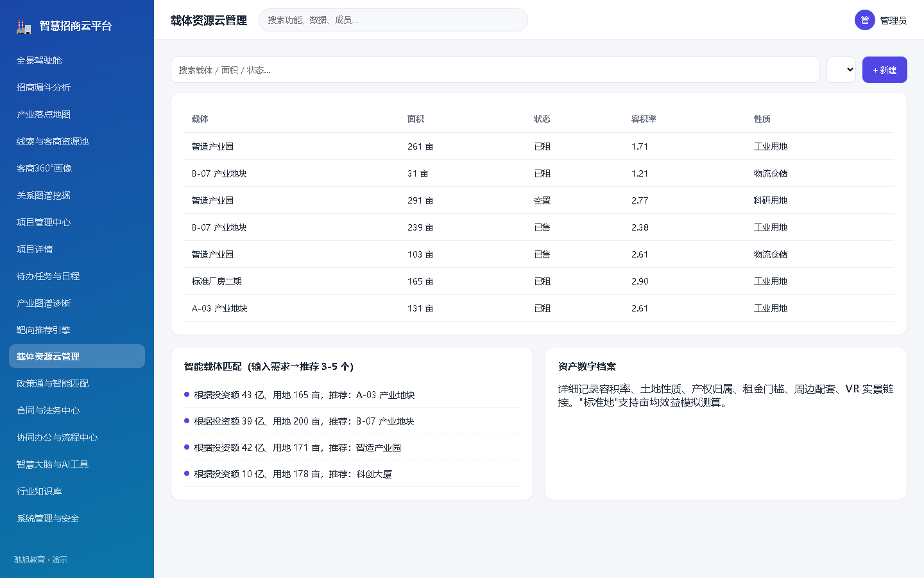
Task: Open 政策通与智能匹配
Action: [77, 383]
